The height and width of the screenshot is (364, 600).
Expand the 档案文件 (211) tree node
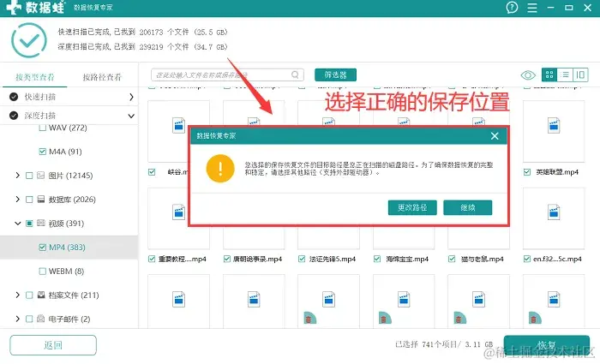click(x=18, y=295)
